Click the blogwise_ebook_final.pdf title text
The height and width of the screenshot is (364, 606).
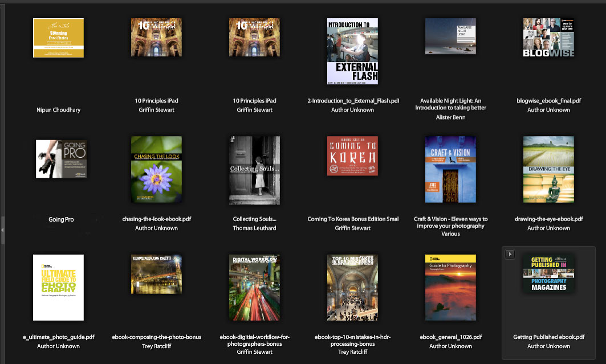pyautogui.click(x=548, y=101)
